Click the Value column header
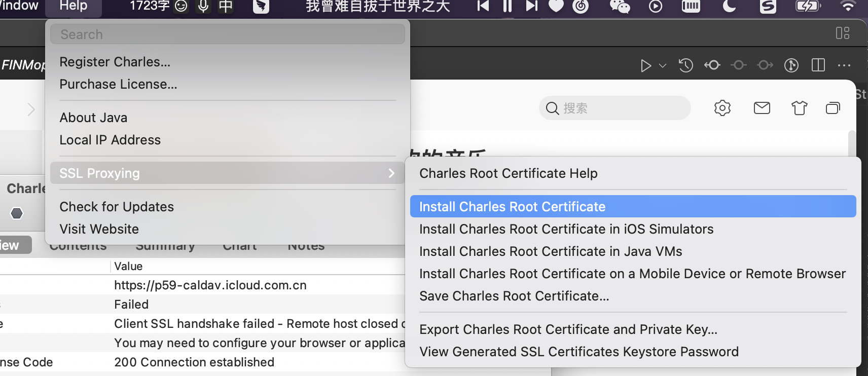This screenshot has height=376, width=868. click(128, 266)
